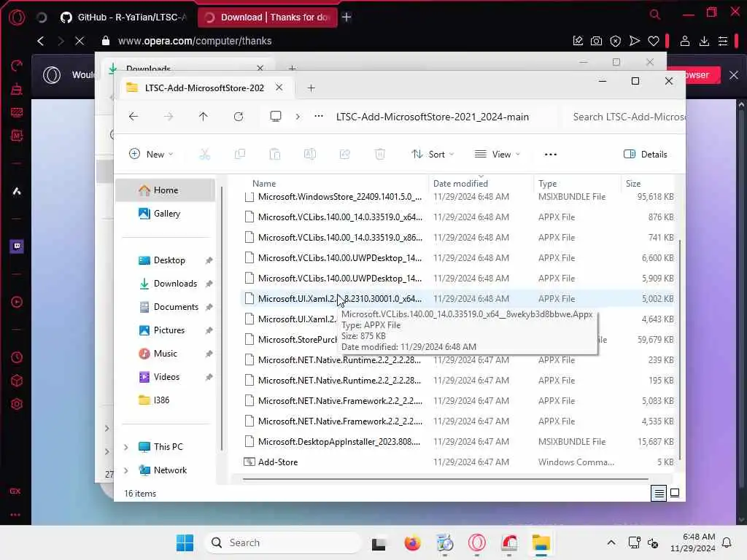Open settings gear in Opera GX sidebar

[x=17, y=404]
